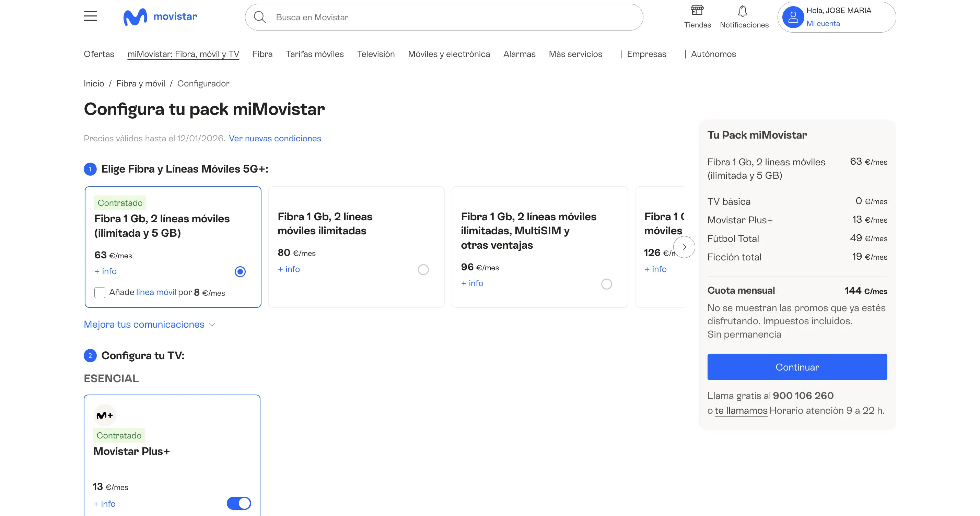Turn off the Movistar Plus+ toggle
The width and height of the screenshot is (980, 516).
pyautogui.click(x=238, y=503)
